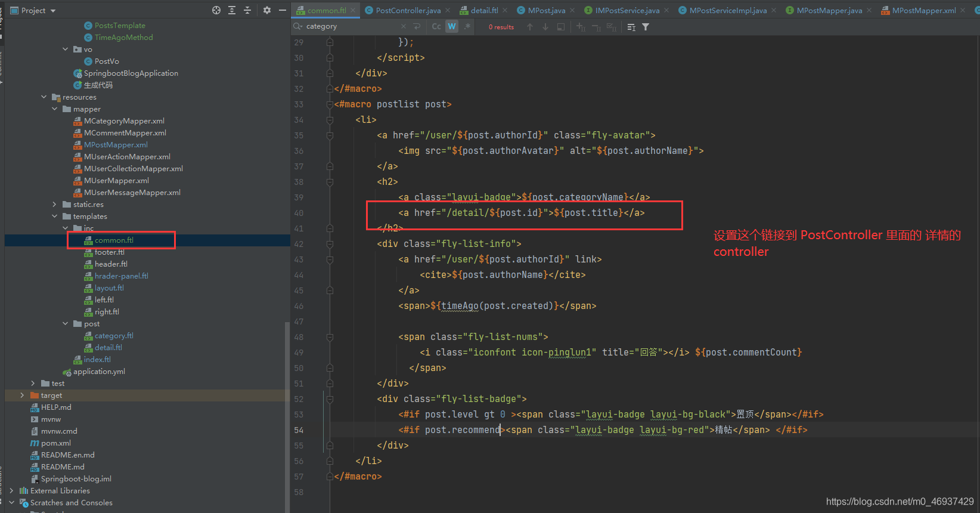Expand all nodes in Project panel
This screenshot has width=980, height=513.
click(x=232, y=10)
